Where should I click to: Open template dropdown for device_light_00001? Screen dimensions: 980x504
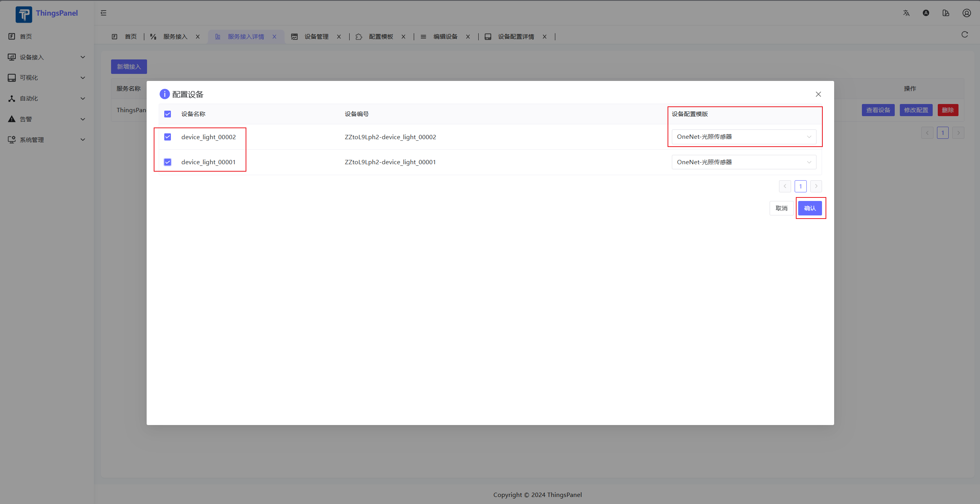(x=743, y=162)
